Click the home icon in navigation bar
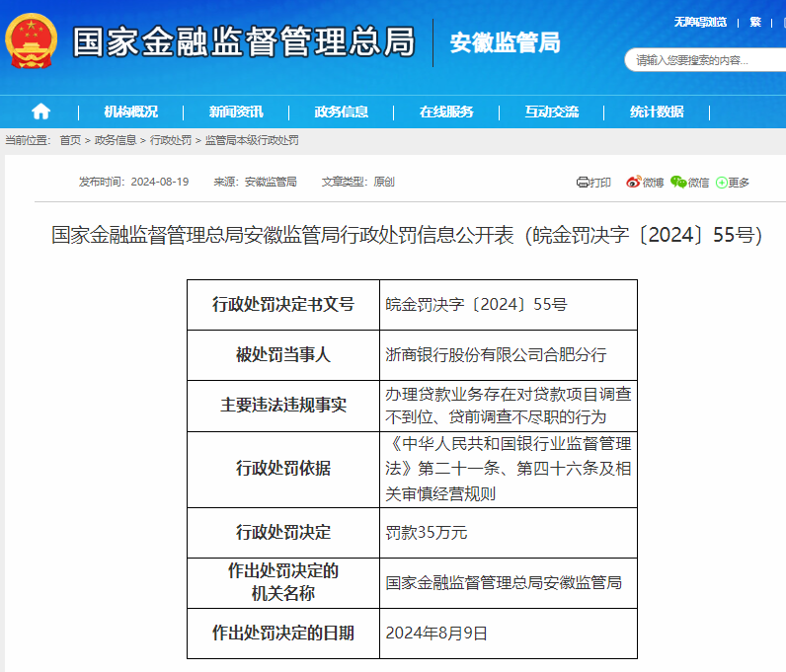This screenshot has height=672, width=786. 40,112
